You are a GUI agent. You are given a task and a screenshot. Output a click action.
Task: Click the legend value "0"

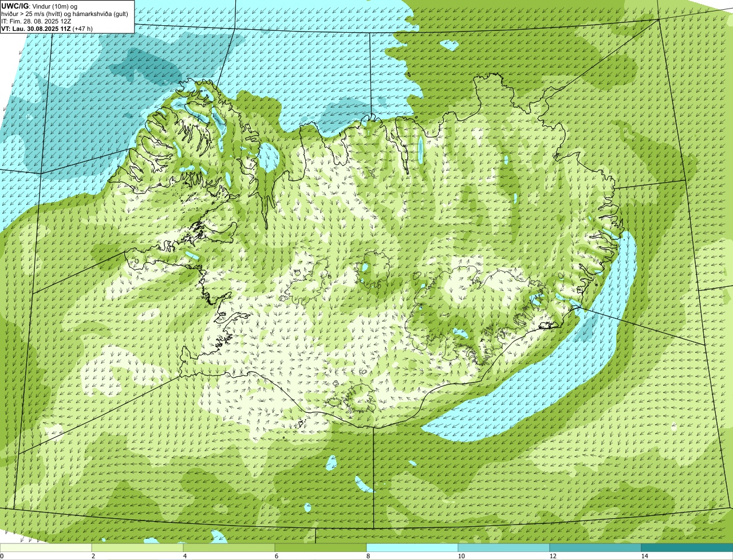pos(2,556)
